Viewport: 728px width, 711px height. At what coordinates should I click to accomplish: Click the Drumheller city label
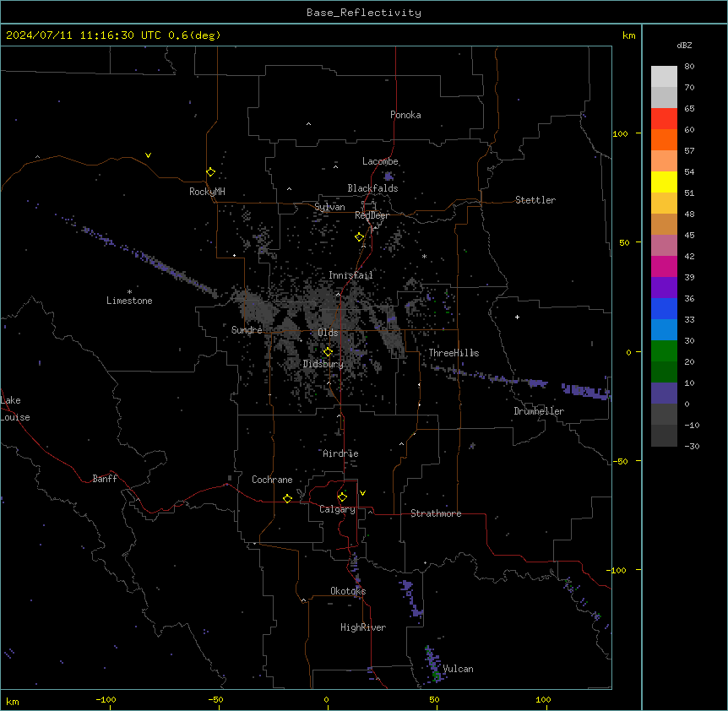[539, 411]
